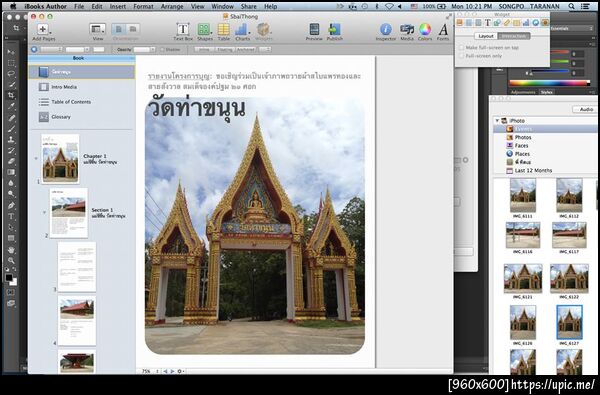The image size is (600, 395).
Task: Set object placement to Inline
Action: (x=204, y=49)
